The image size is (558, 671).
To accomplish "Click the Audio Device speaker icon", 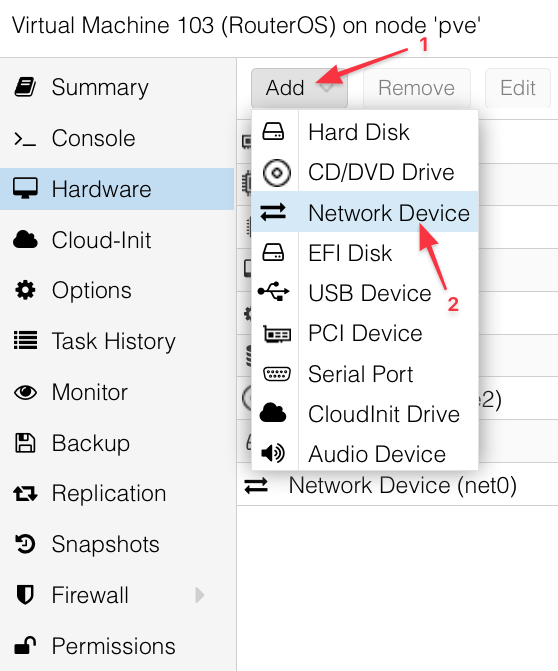I will 273,453.
